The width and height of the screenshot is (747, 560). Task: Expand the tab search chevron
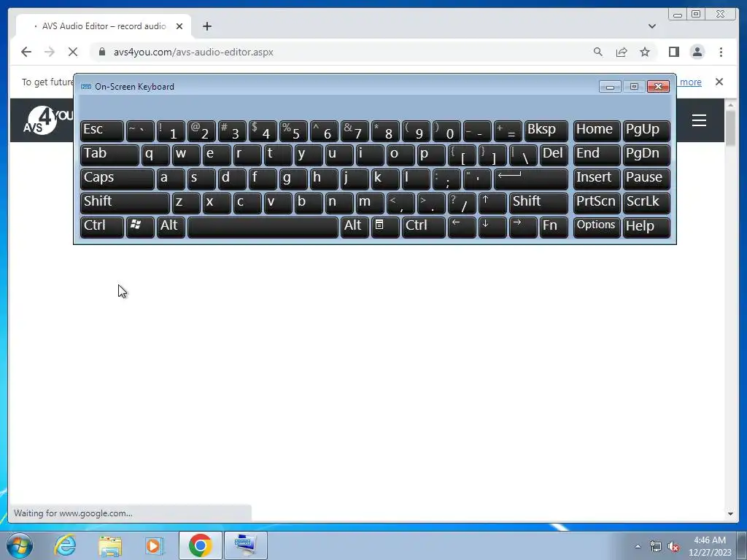[x=652, y=26]
